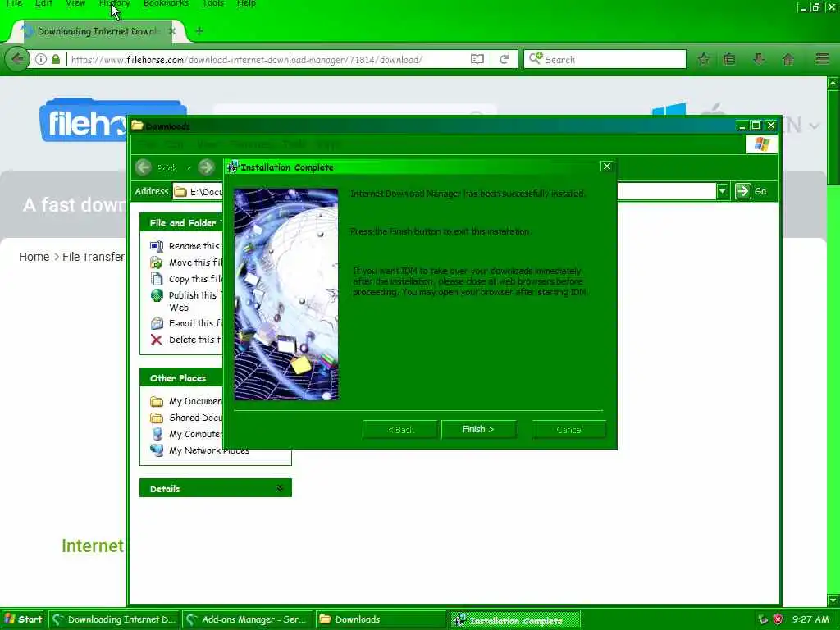Open Shared Documents in Other Places

point(186,418)
